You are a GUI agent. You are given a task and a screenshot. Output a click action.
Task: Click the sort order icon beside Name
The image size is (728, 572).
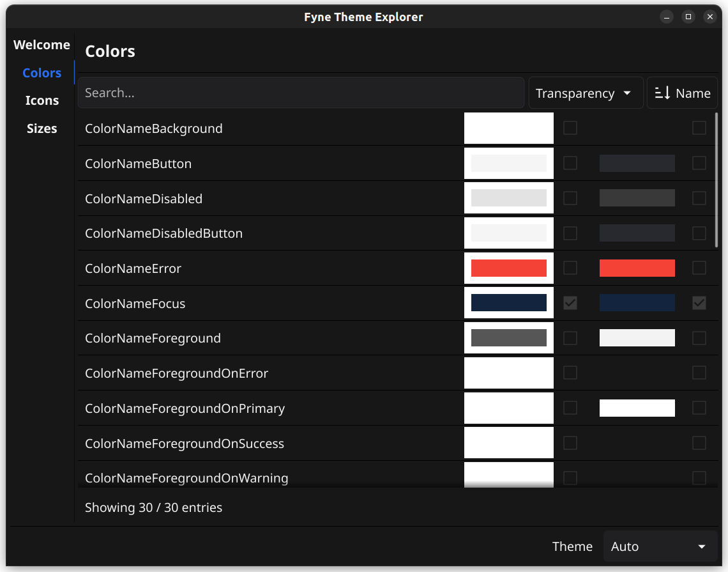coord(662,93)
